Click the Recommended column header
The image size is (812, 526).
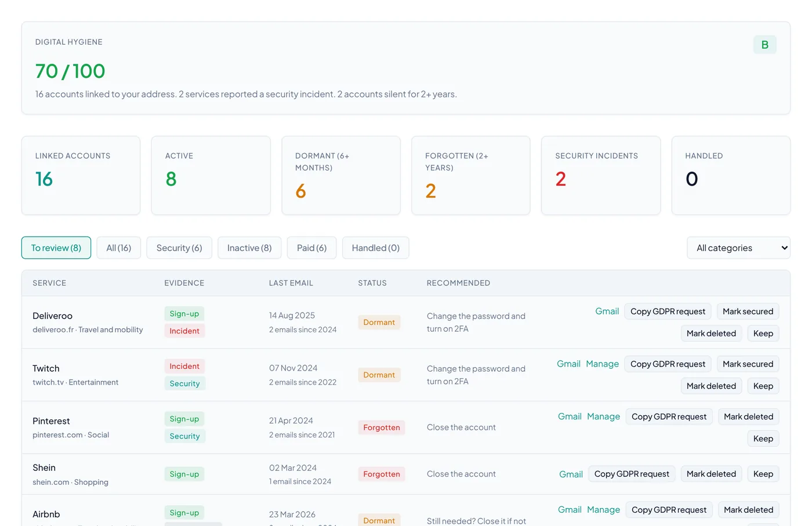tap(459, 283)
